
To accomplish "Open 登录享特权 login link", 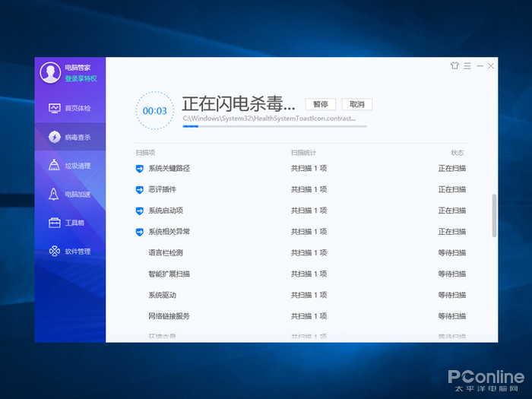I will 81,79.
